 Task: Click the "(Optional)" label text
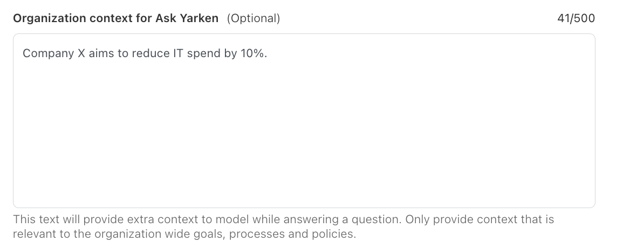[x=254, y=18]
